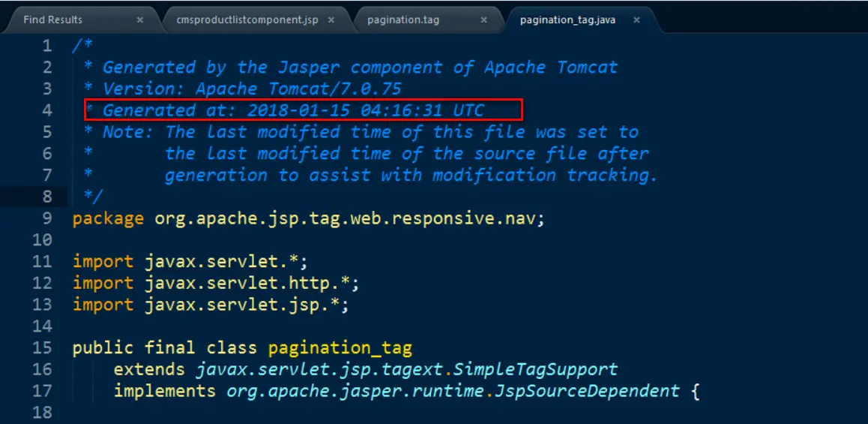This screenshot has height=424, width=868.
Task: Click line number 1 in the gutter
Action: (x=47, y=46)
